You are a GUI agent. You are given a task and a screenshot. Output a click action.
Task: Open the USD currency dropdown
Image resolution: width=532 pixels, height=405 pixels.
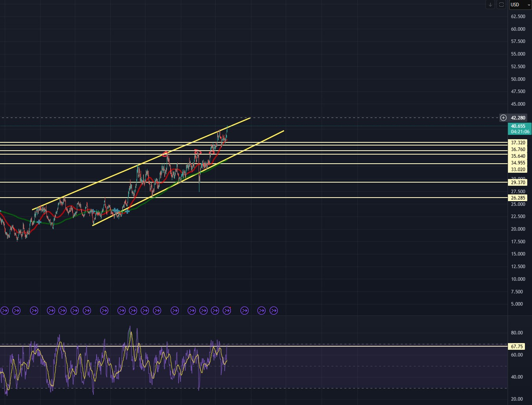520,5
